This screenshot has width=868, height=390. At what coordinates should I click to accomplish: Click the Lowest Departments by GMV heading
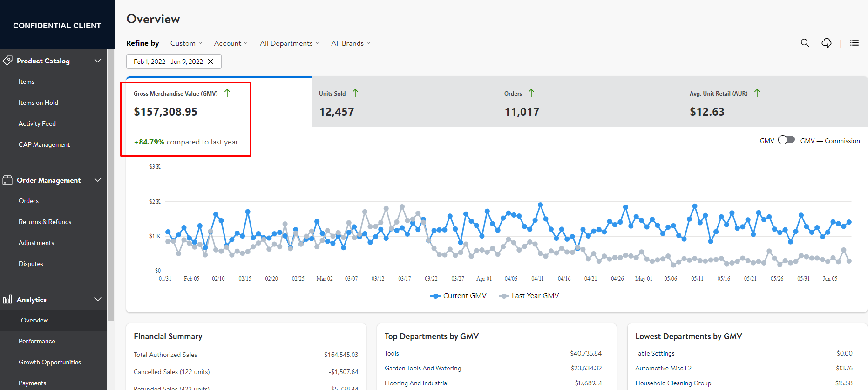689,336
